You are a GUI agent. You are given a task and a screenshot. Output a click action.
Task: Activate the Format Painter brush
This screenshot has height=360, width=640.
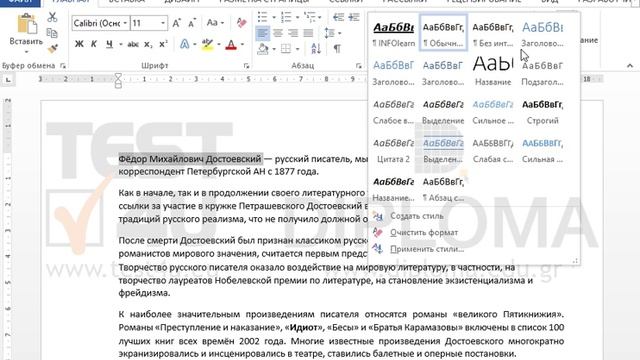[x=52, y=49]
